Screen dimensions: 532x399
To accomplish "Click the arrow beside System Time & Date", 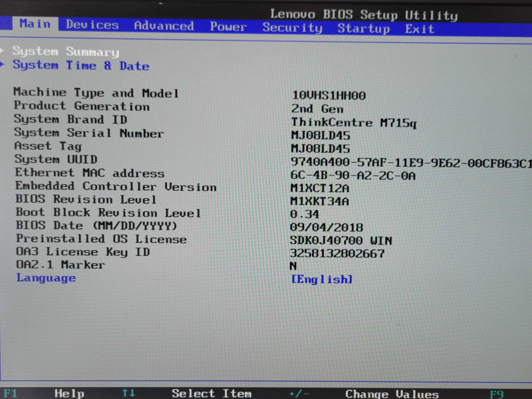I will [3, 64].
